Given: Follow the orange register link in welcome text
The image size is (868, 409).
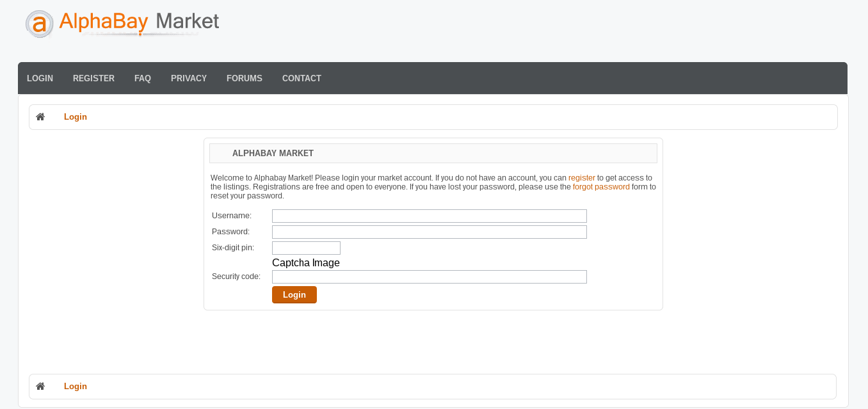Looking at the screenshot, I should click(x=581, y=178).
